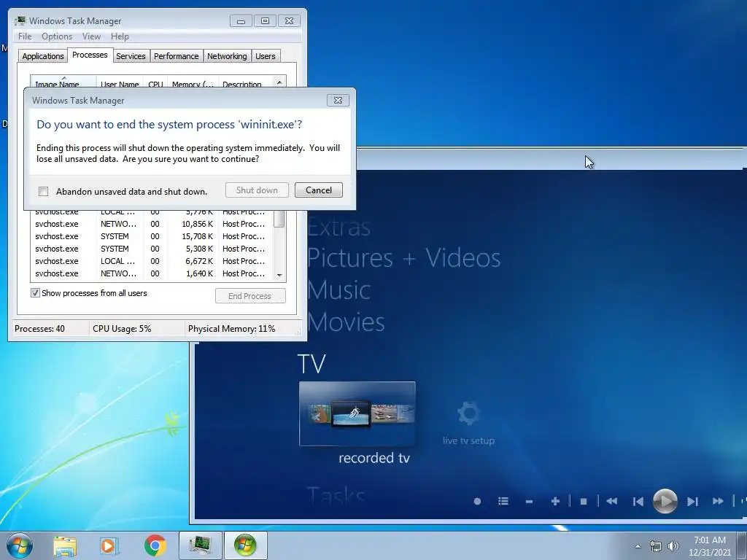The image size is (747, 560).
Task: Select Extras in Media Center menu
Action: click(x=338, y=227)
